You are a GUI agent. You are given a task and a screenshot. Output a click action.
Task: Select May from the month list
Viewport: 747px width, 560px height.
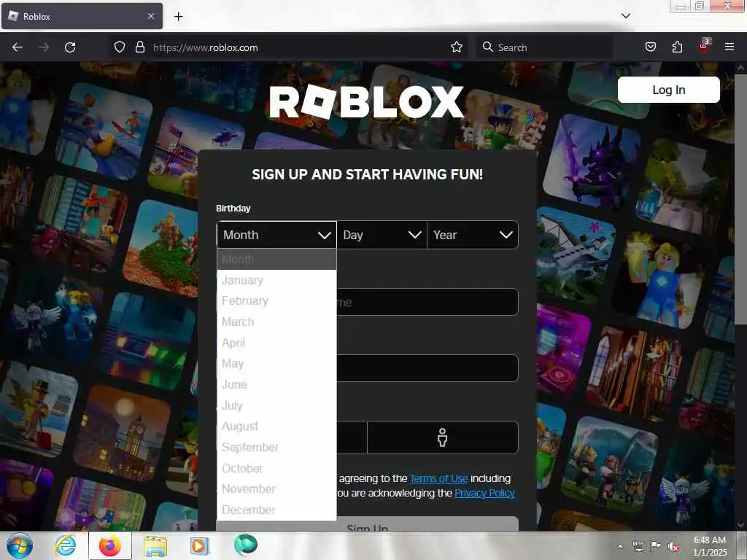click(276, 364)
